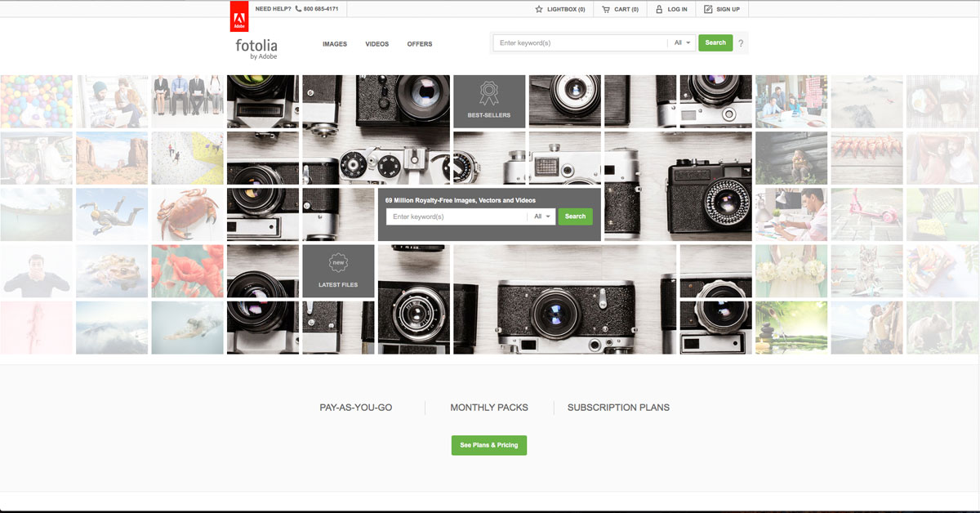
Task: Click the padlock Log In icon
Action: click(x=659, y=10)
